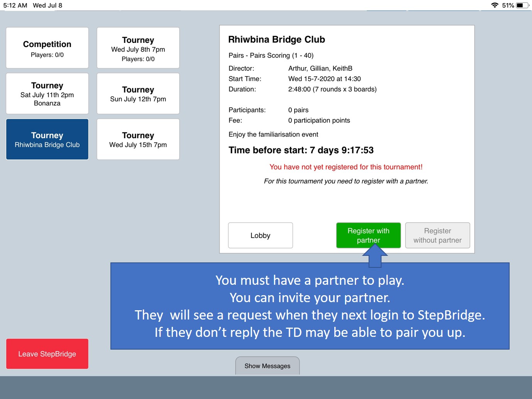532x399 pixels.
Task: Click the blue upward arrow graphic
Action: (375, 256)
